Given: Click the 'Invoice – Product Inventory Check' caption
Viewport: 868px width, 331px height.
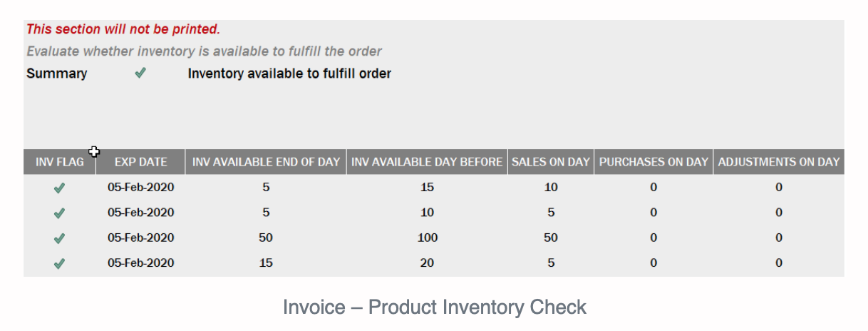Looking at the screenshot, I should point(435,307).
